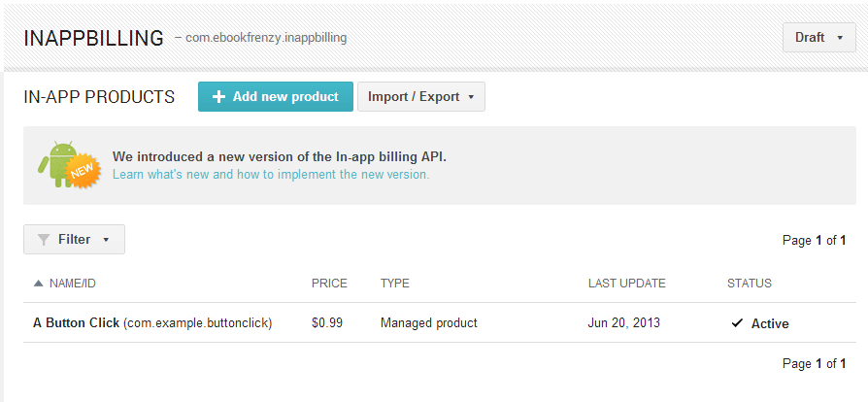Click the $0.99 price value
The width and height of the screenshot is (868, 402).
(327, 323)
